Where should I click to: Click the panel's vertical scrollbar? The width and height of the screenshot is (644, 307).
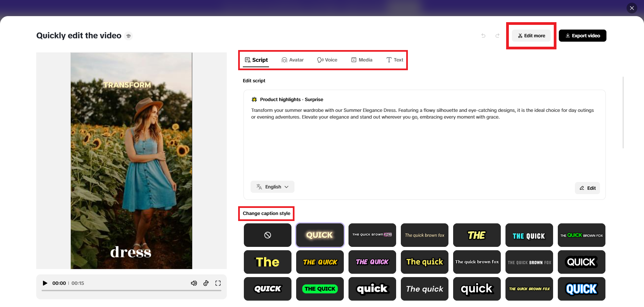pos(623,113)
